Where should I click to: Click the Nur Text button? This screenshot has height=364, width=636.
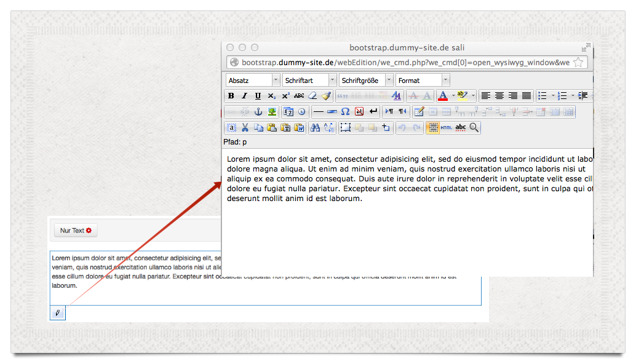pyautogui.click(x=76, y=231)
